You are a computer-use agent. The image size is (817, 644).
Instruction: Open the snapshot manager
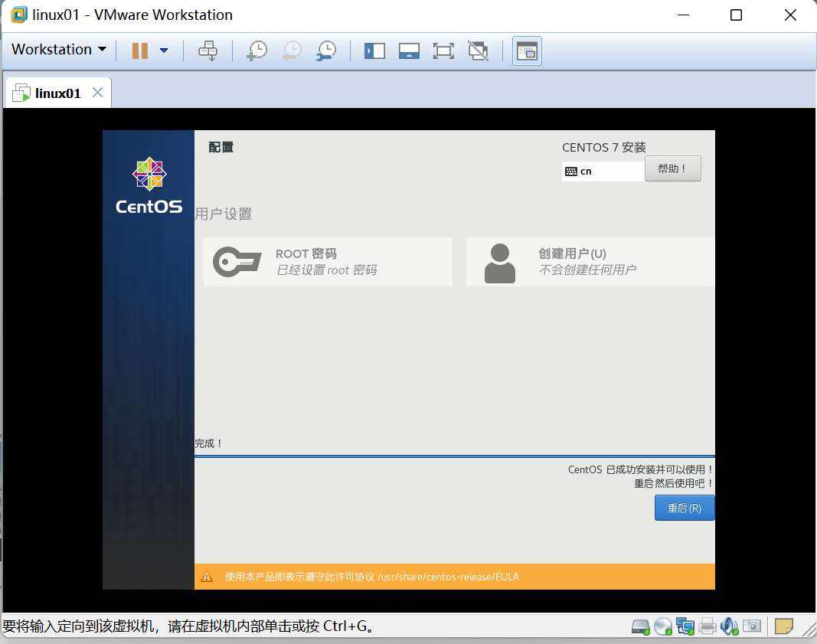(326, 51)
